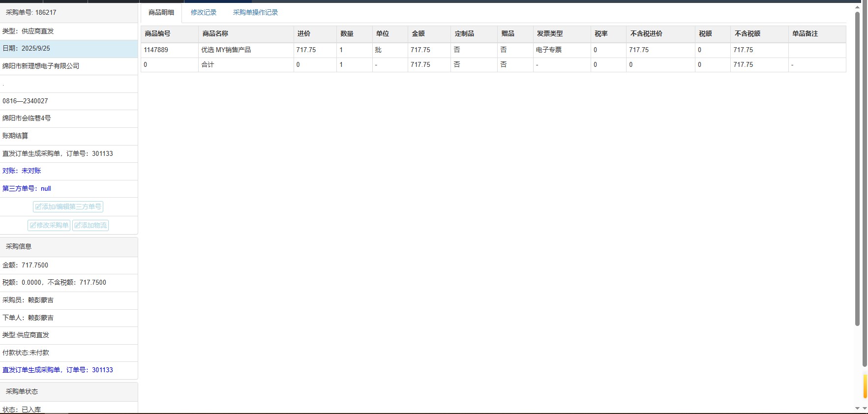This screenshot has height=414, width=868.
Task: Click the 采购信息 panel header
Action: [19, 246]
